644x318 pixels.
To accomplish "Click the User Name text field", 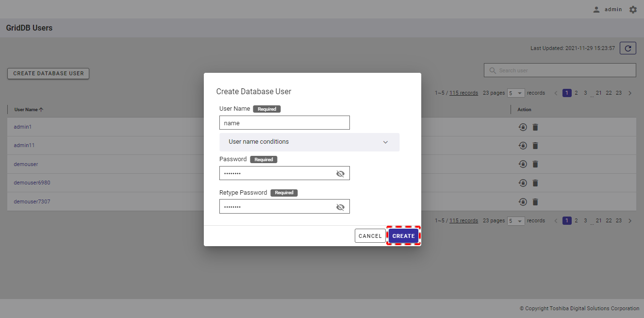I will 284,123.
